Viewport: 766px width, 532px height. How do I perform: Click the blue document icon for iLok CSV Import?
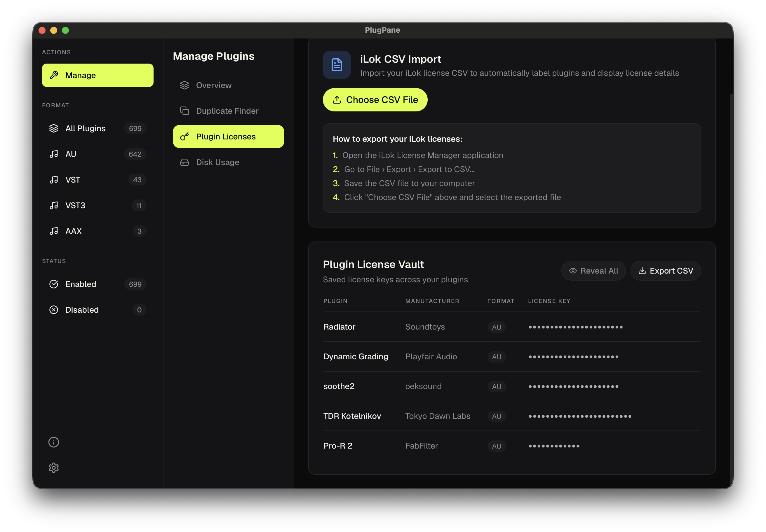point(337,65)
